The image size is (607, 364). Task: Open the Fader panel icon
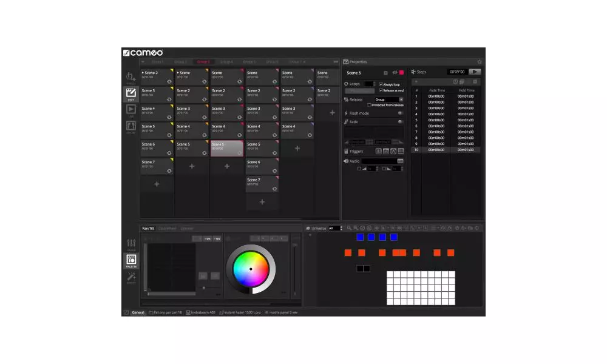[x=131, y=244]
